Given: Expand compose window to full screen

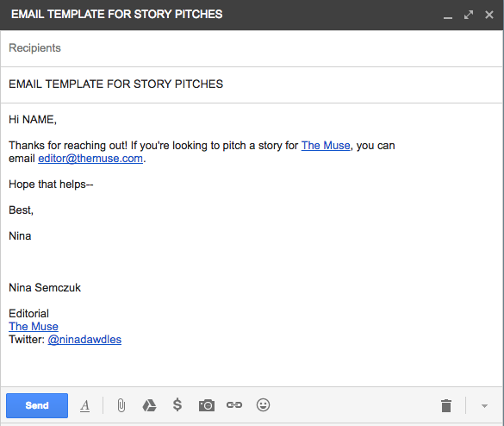Looking at the screenshot, I should pos(469,15).
